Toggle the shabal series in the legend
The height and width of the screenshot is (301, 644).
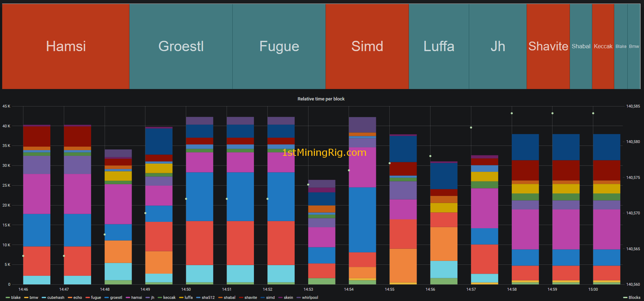pos(227,297)
